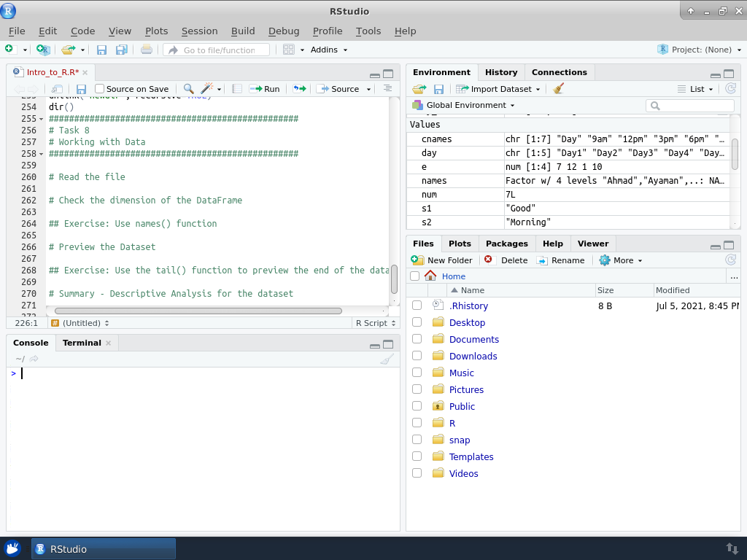
Task: Save the current script with the editor disk icon
Action: pyautogui.click(x=82, y=89)
